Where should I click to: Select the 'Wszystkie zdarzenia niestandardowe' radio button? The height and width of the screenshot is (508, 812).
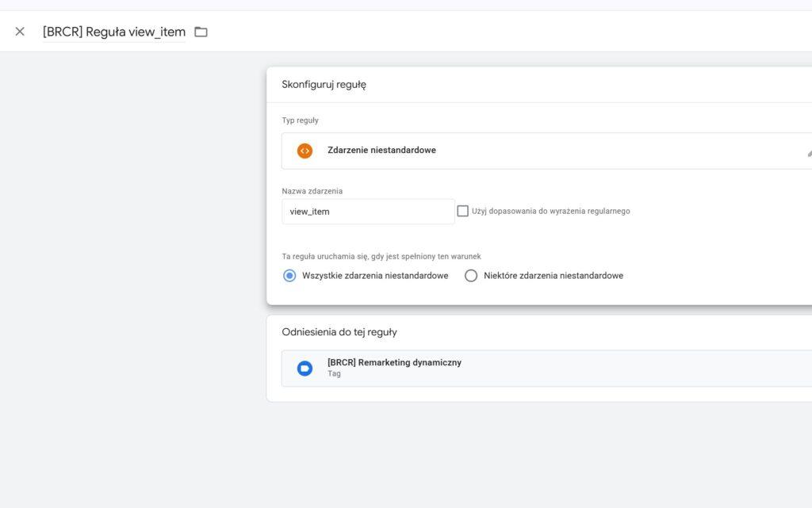[x=289, y=276]
